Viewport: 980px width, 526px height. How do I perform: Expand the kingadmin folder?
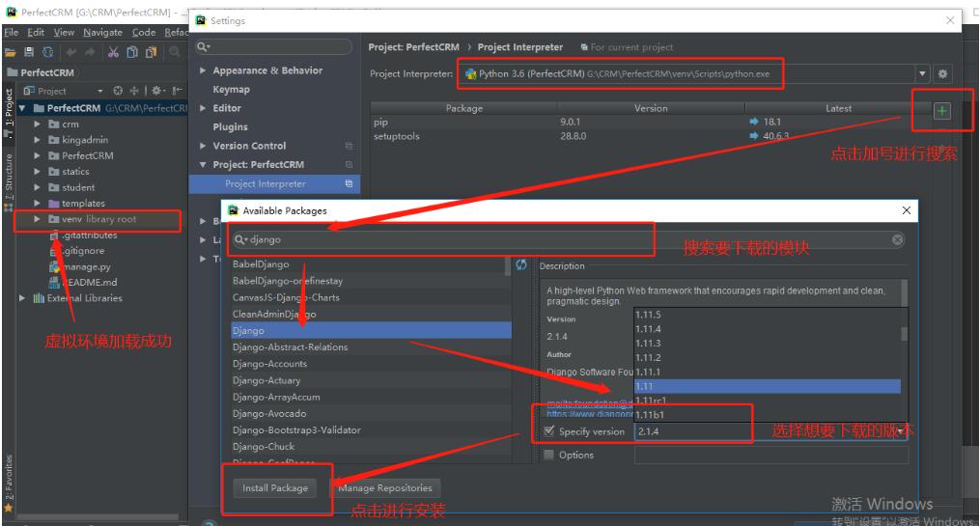37,140
